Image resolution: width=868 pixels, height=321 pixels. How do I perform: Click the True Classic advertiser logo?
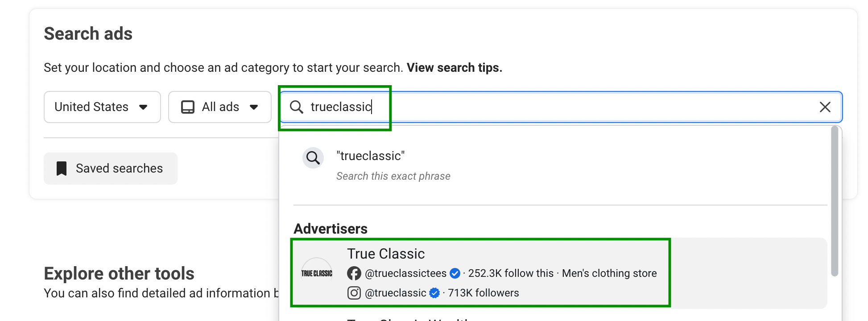317,273
